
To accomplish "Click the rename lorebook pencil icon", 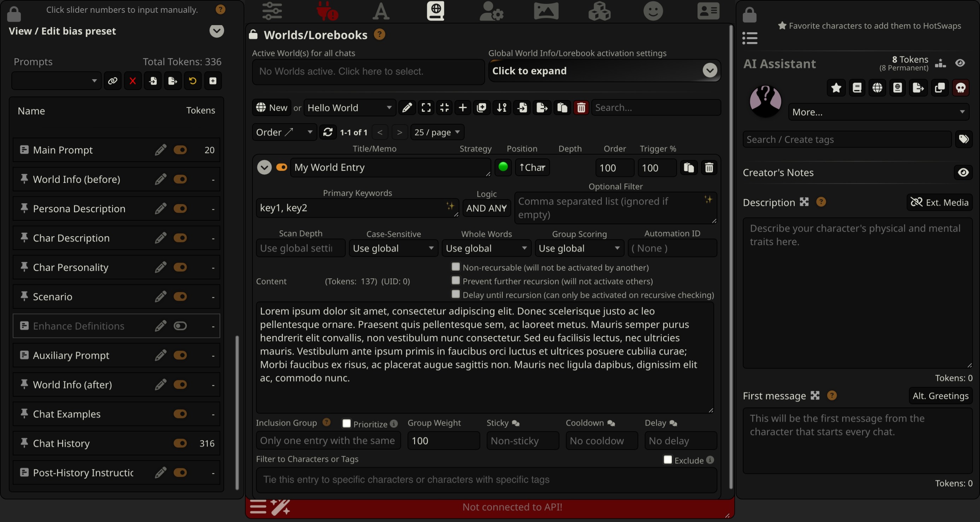I will (407, 108).
